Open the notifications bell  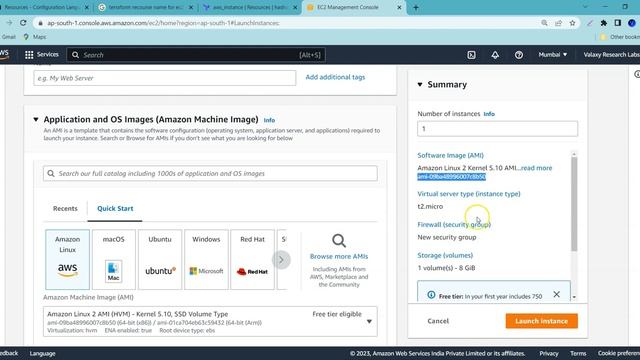point(495,55)
